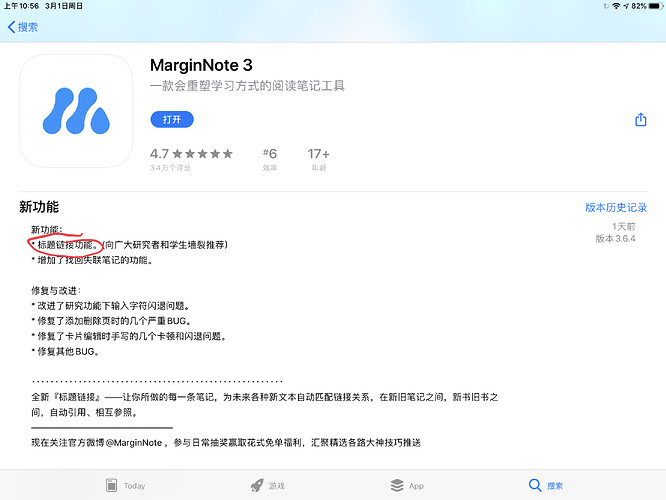
Task: Tap the 3.4万个评分 rating count
Action: [170, 168]
